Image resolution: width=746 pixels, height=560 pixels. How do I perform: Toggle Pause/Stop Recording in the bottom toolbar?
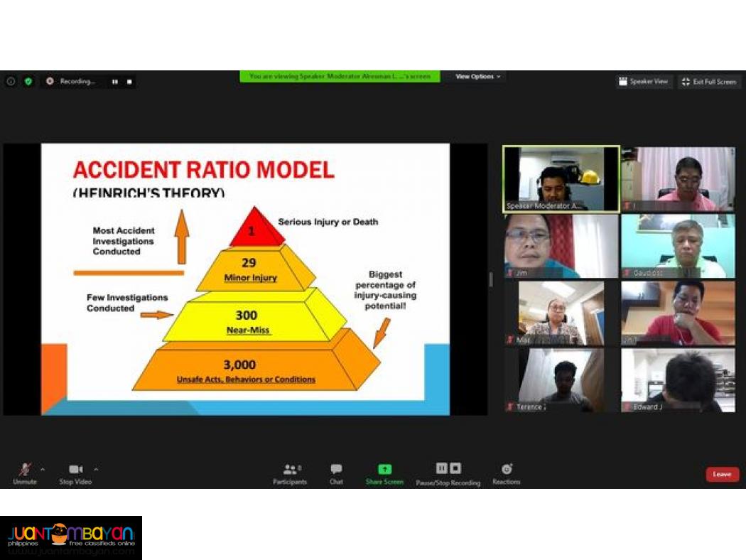tap(448, 469)
